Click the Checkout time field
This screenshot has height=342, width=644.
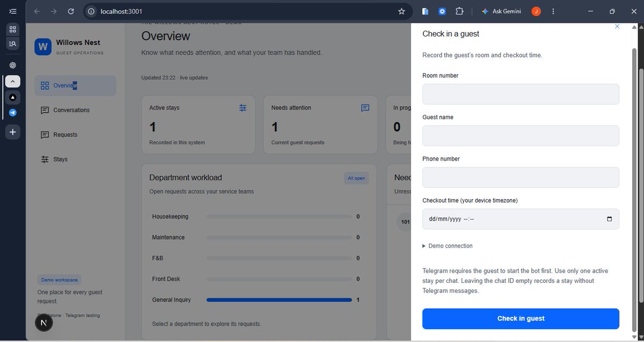click(521, 219)
